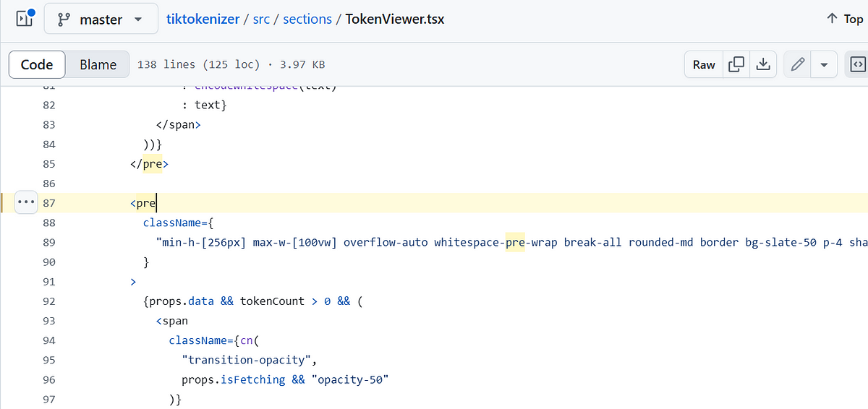Select line number 92

(x=48, y=301)
